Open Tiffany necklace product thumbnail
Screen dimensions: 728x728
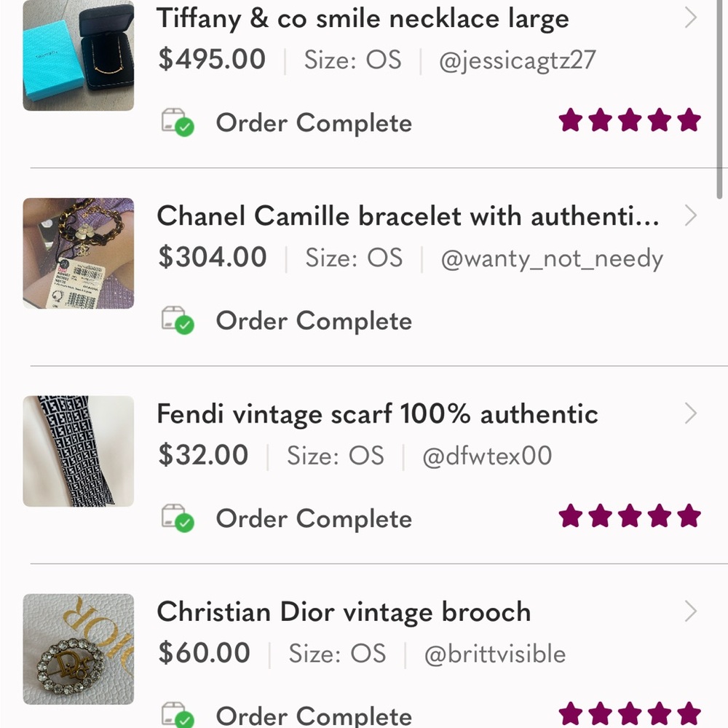[79, 57]
